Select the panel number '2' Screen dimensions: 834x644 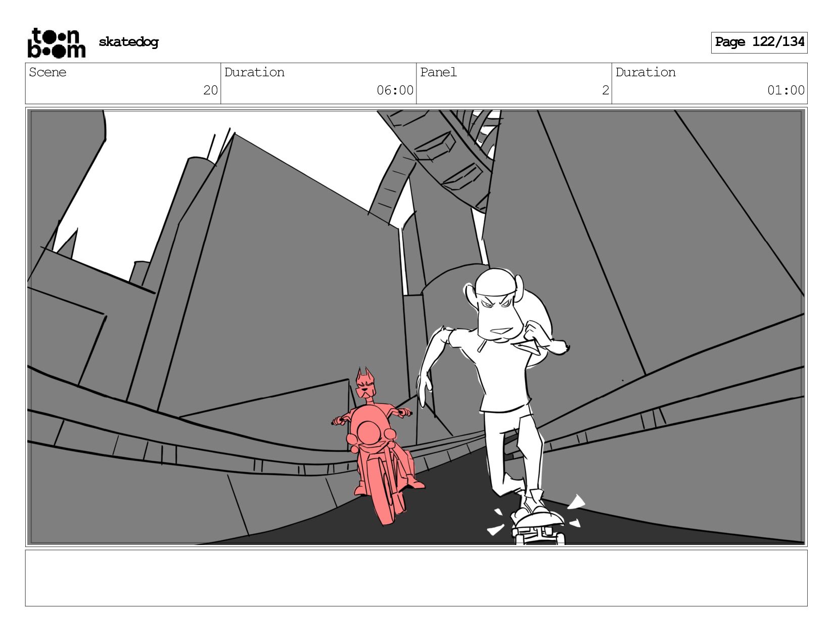click(x=605, y=90)
